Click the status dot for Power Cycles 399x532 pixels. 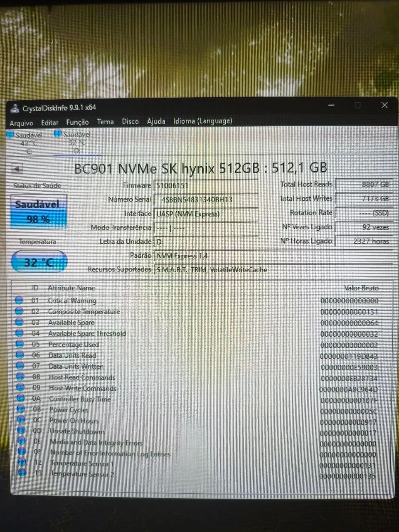coord(21,409)
